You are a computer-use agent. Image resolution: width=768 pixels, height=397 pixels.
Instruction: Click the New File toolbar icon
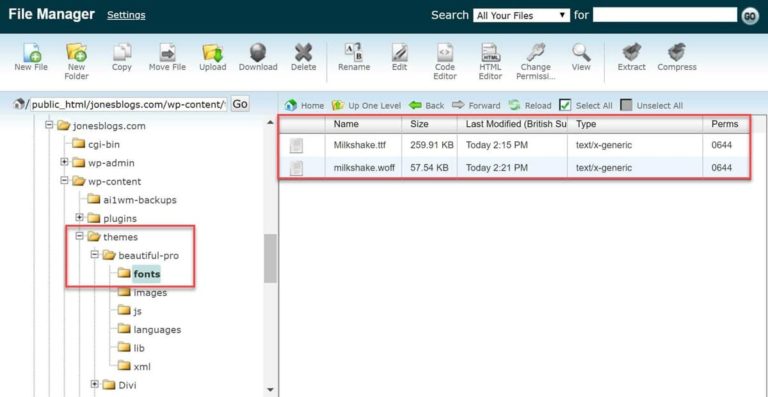tap(31, 53)
